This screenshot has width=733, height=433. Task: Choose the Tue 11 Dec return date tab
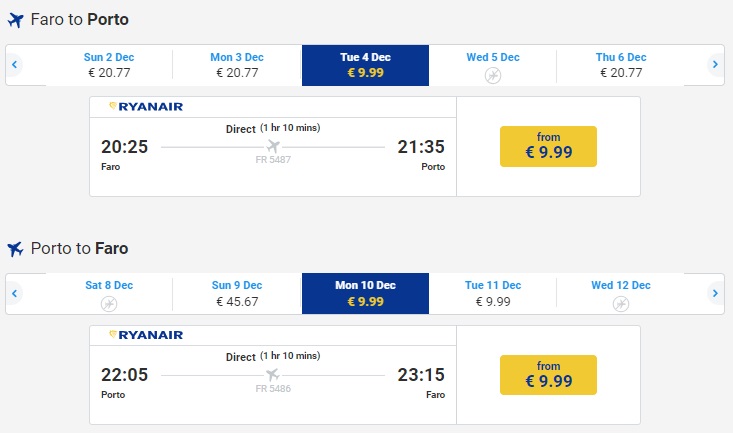click(493, 294)
